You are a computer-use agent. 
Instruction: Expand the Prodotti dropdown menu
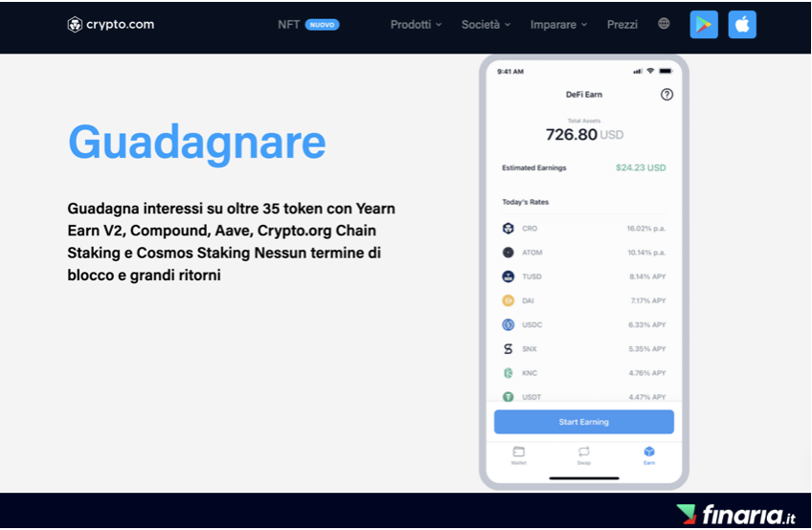point(416,24)
